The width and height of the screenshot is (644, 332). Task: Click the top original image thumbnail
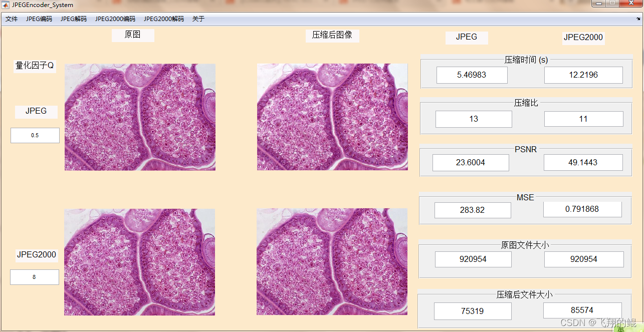point(140,117)
